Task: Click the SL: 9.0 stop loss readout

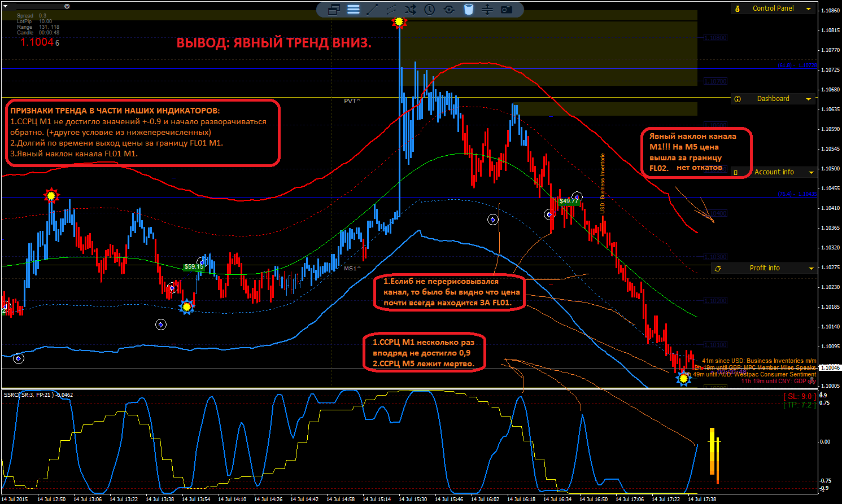Action: 799,397
